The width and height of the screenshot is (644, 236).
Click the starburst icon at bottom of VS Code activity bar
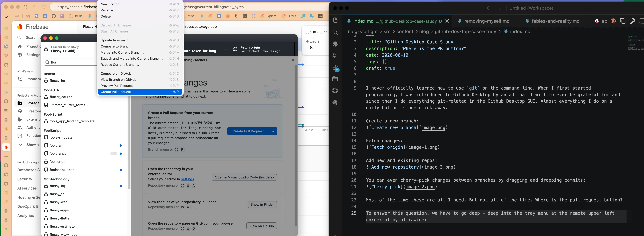[x=335, y=102]
